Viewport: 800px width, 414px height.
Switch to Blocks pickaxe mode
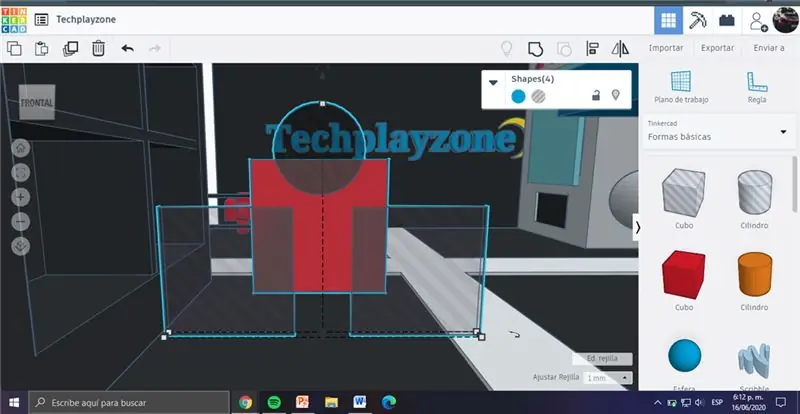click(x=697, y=20)
